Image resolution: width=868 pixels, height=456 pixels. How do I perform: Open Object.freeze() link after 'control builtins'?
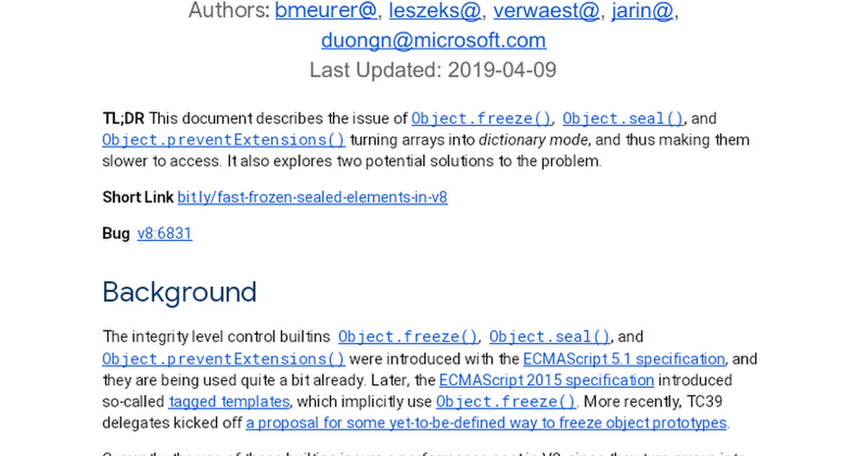point(408,337)
